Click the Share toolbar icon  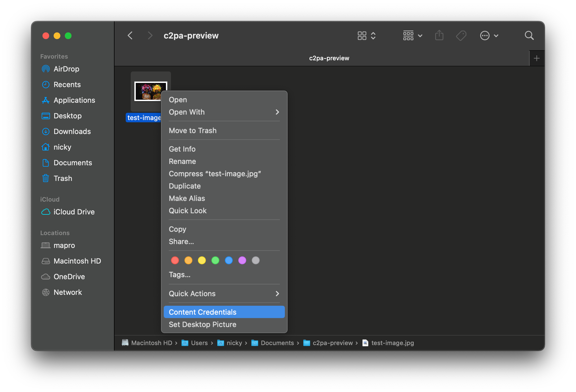coord(439,36)
